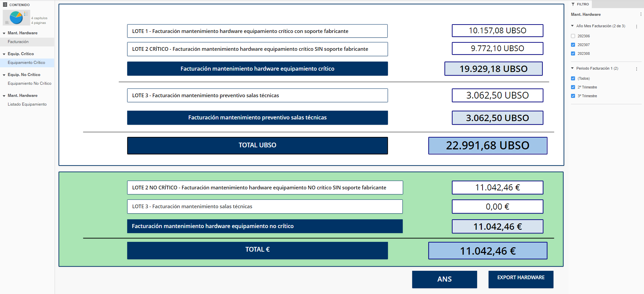This screenshot has height=294, width=644.
Task: Check the 202306 filter checkbox
Action: (x=573, y=36)
